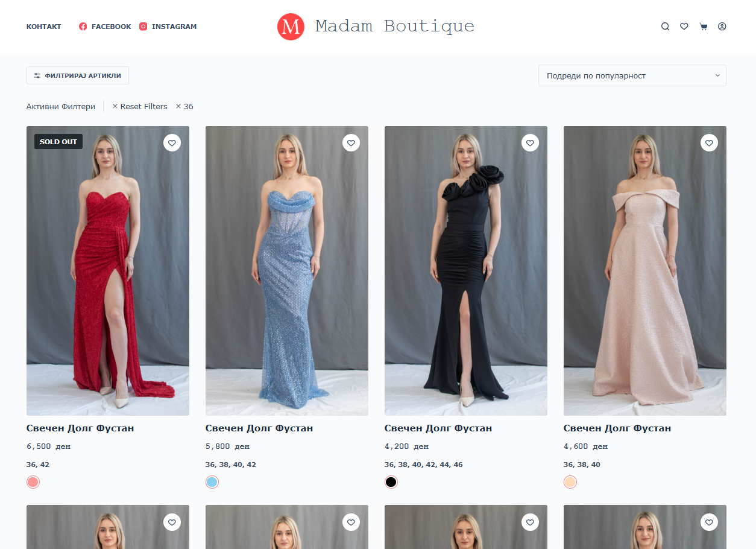The image size is (756, 549).
Task: Favorite the third product in second row
Action: pos(530,522)
